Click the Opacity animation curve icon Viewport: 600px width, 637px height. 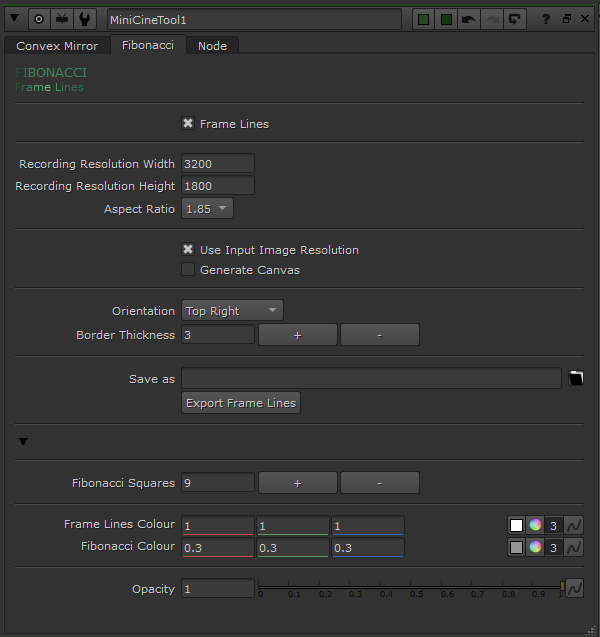575,589
